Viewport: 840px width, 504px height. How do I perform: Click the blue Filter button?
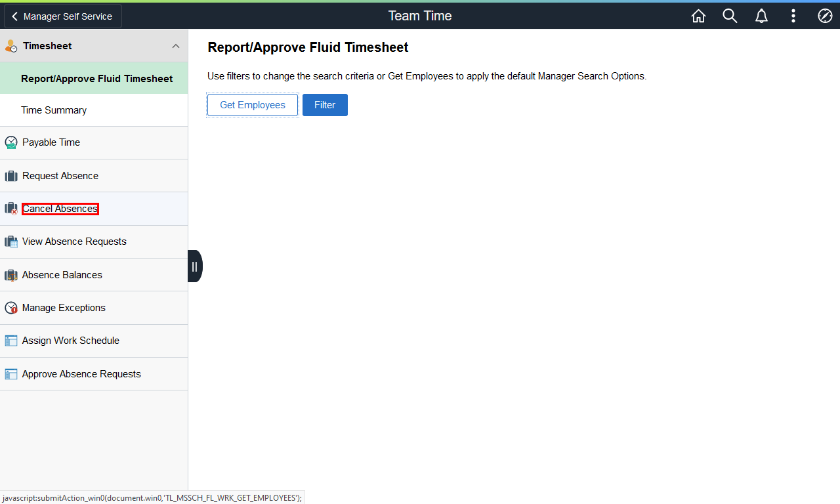[x=325, y=105]
